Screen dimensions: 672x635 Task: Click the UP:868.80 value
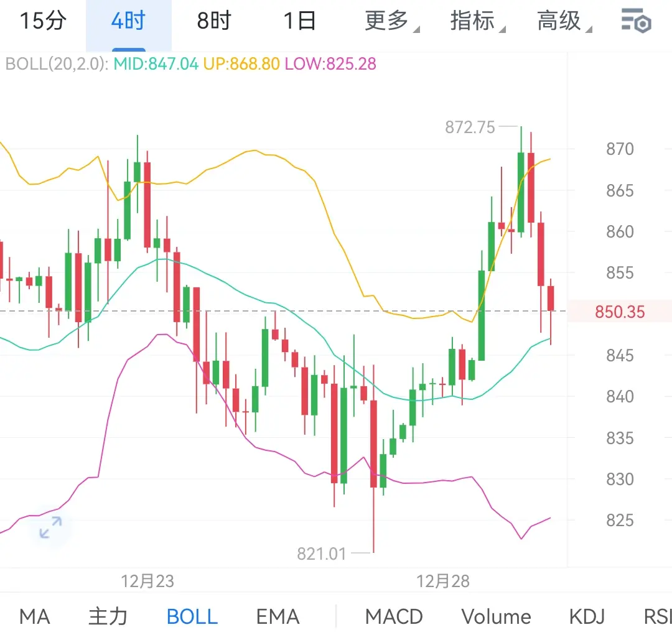[x=241, y=64]
